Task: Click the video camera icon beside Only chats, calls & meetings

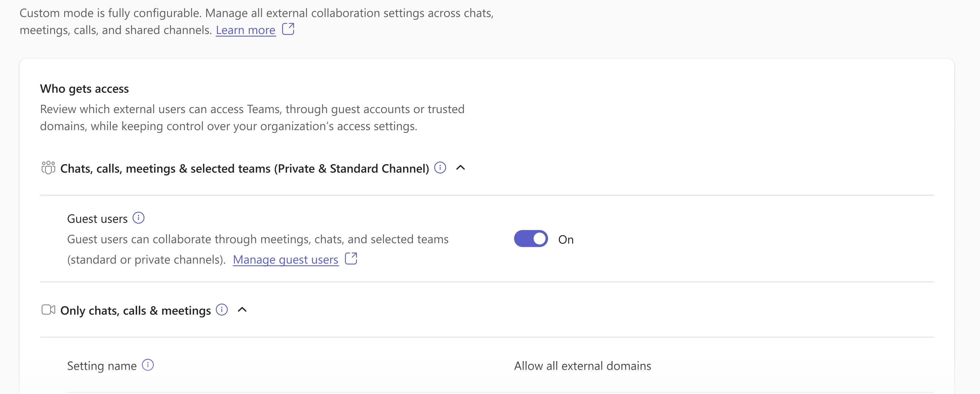Action: tap(48, 310)
